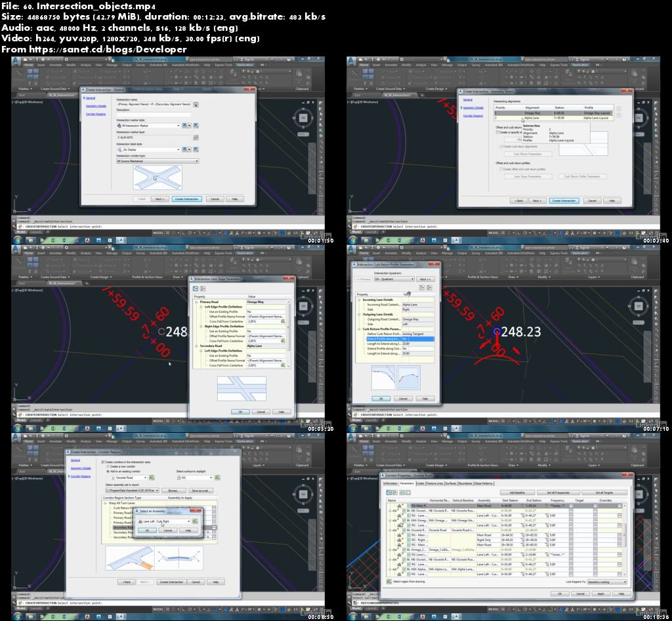Select the Alpha Lane row in intersecting alignments
The height and width of the screenshot is (621, 672).
pos(553,118)
